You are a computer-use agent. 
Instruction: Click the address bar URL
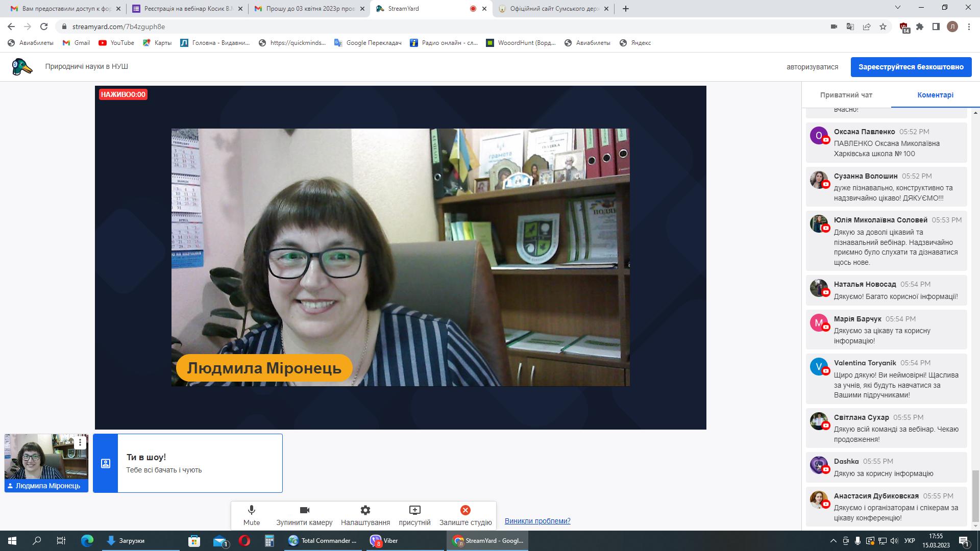point(118,27)
